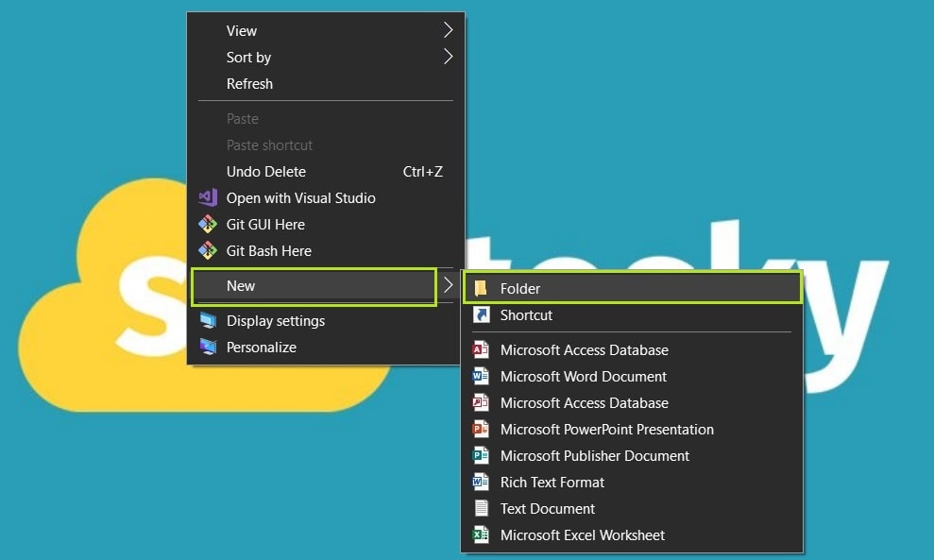Click the yellow Folder icon in submenu
The image size is (934, 560).
pos(481,288)
